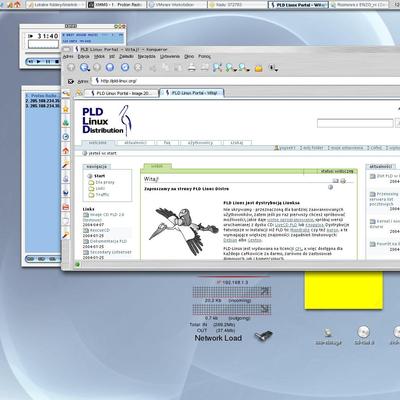
Task: Click the clear location icon left of Adres
Action: (71, 81)
